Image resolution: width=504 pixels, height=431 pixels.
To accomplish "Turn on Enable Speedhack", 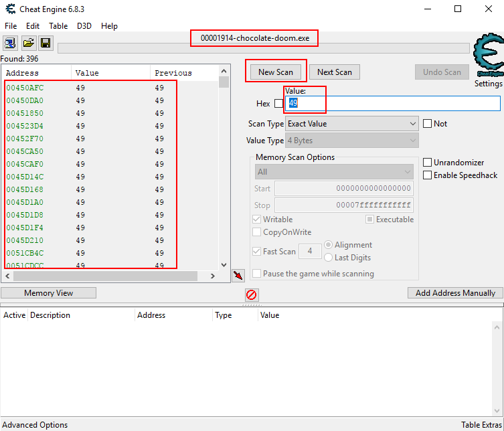I will [428, 175].
